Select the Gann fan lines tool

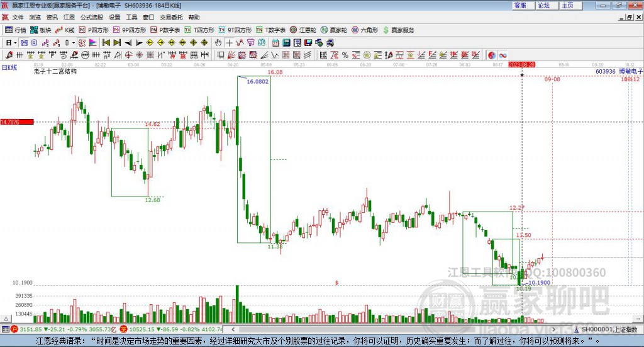coord(231,55)
